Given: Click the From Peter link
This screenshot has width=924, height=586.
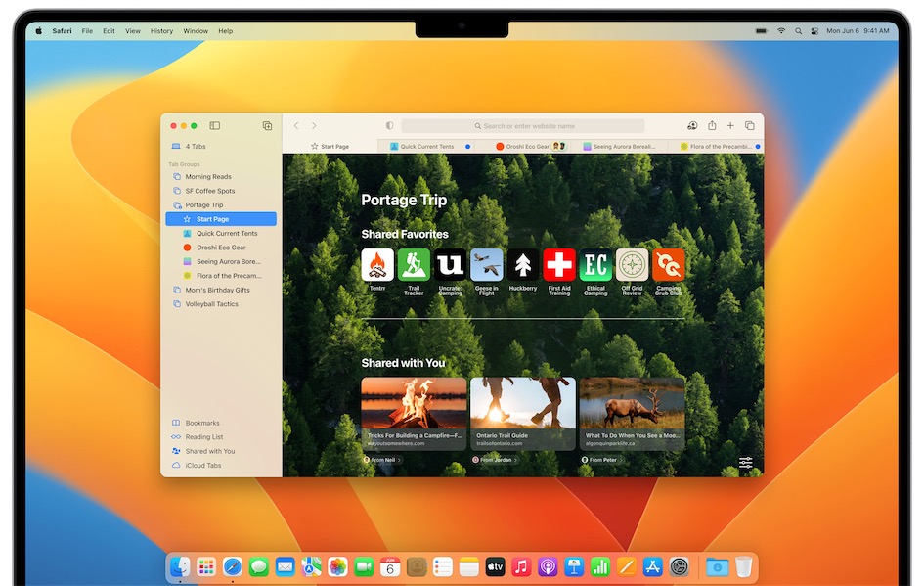Looking at the screenshot, I should (602, 460).
